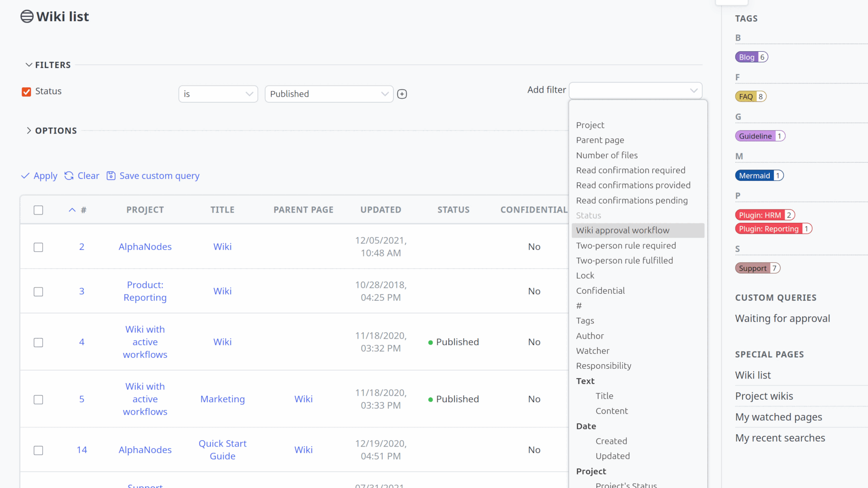Screen dimensions: 868x488
Task: Click Clear to reset filters
Action: click(82, 176)
